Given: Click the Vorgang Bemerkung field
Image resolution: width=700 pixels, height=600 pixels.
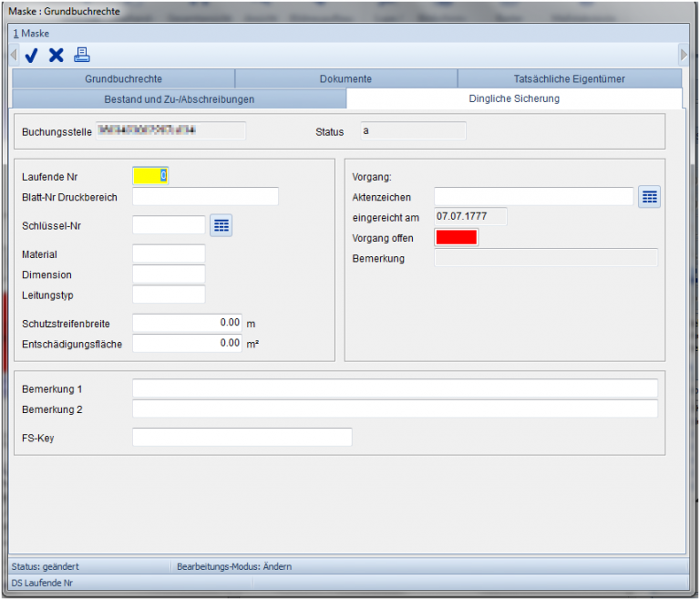Looking at the screenshot, I should 546,258.
